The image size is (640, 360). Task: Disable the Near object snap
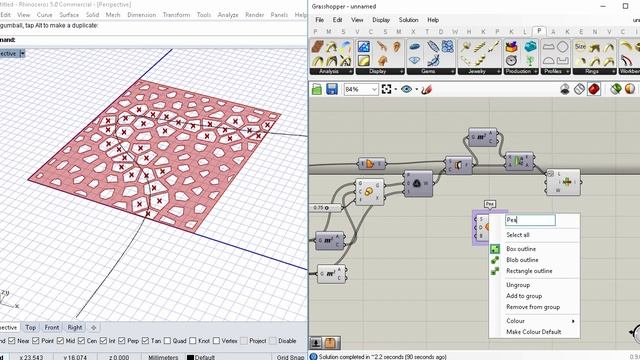11,340
